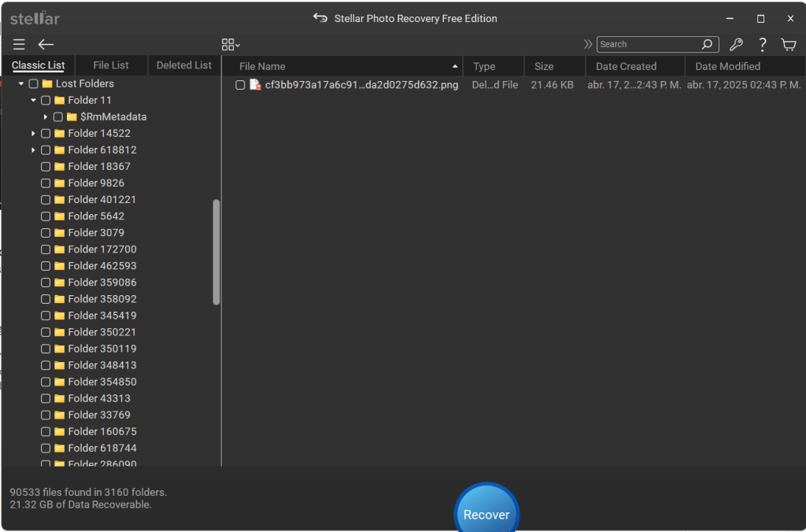Click the return arrow icon in title bar
Screen dimensions: 806x532
click(x=320, y=18)
